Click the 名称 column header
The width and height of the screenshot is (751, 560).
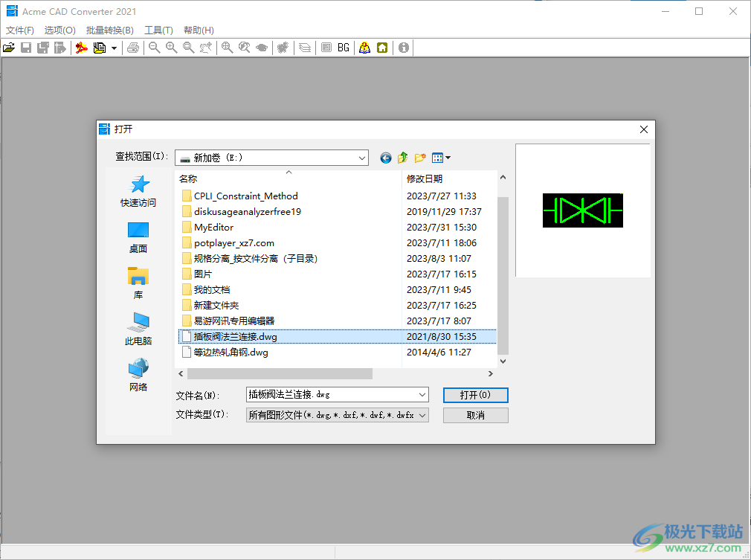pos(289,178)
